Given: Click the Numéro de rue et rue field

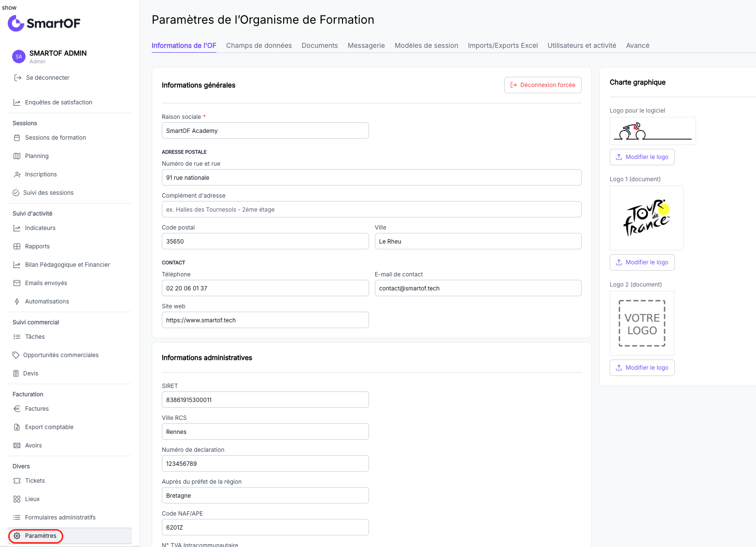Looking at the screenshot, I should 371,177.
